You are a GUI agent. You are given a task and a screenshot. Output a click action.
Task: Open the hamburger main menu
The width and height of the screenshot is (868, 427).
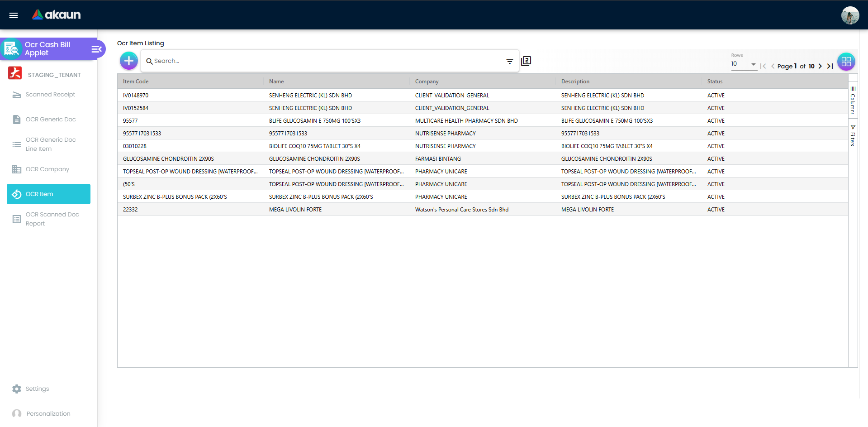tap(14, 15)
